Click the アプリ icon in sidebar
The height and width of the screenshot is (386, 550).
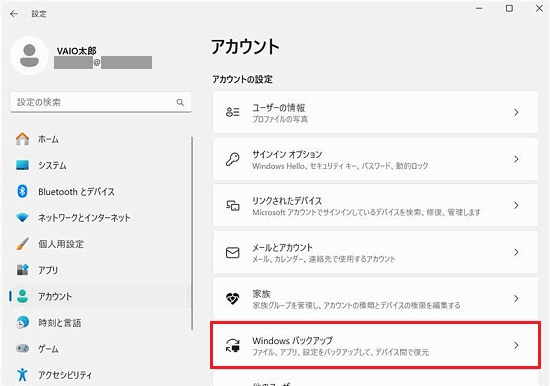point(22,270)
